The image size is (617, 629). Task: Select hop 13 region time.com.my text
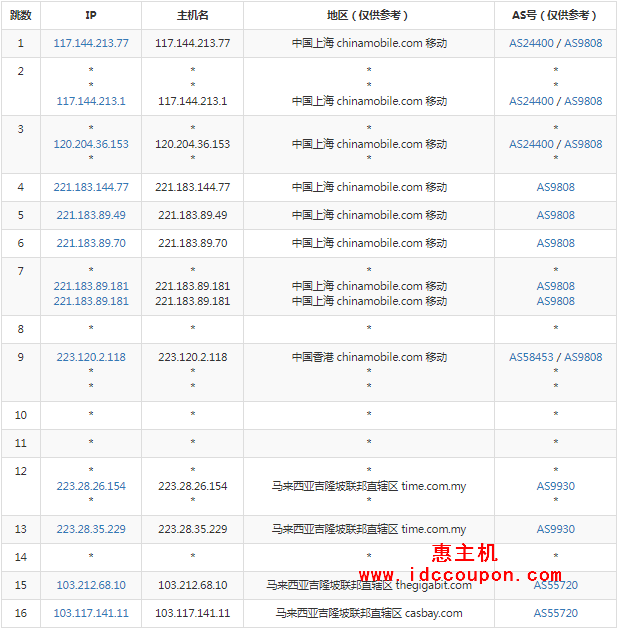click(x=369, y=529)
